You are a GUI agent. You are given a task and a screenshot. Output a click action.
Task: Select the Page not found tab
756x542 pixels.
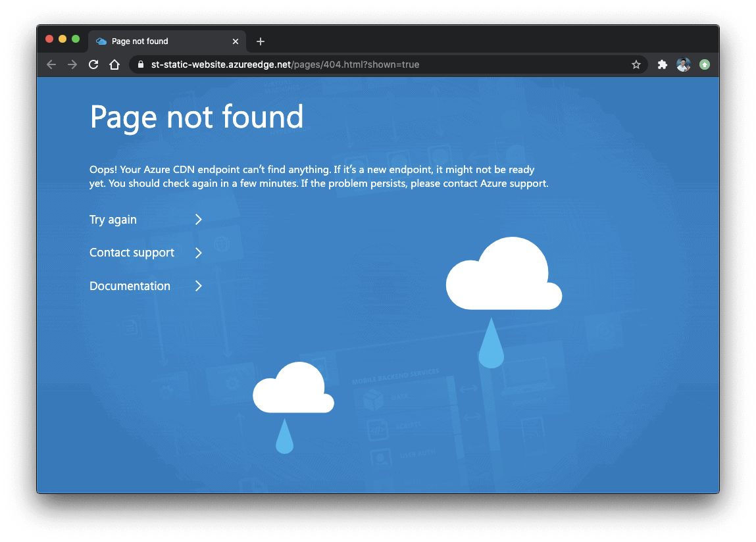[x=167, y=41]
